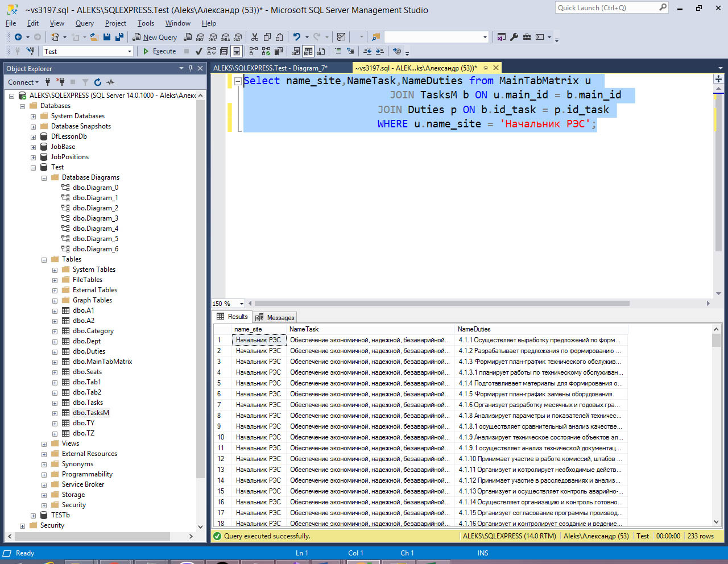
Task: Select dbo.MainTabMatrix table
Action: [102, 362]
